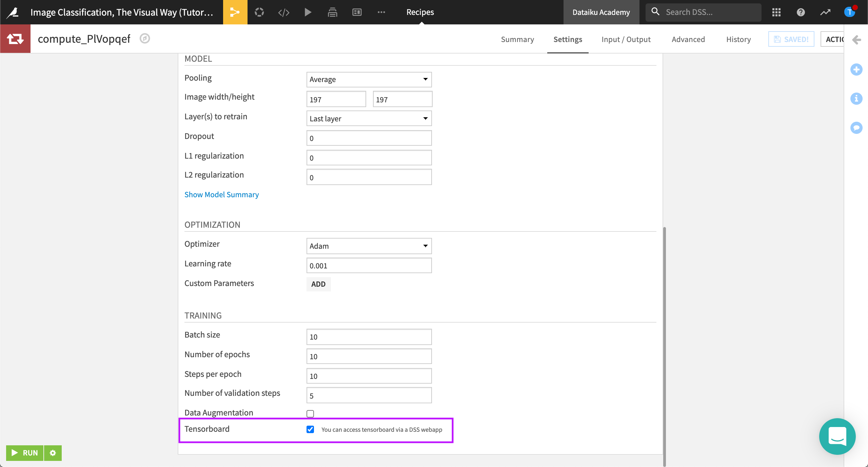This screenshot has height=467, width=868.
Task: Click the Dataiku home feather icon
Action: (x=12, y=12)
